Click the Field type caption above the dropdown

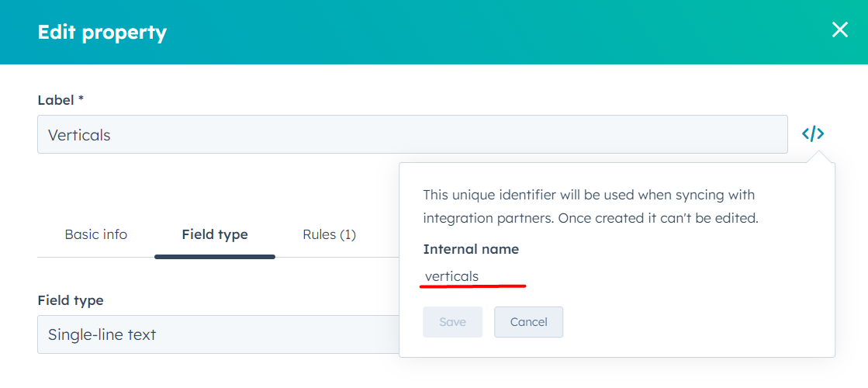coord(71,300)
